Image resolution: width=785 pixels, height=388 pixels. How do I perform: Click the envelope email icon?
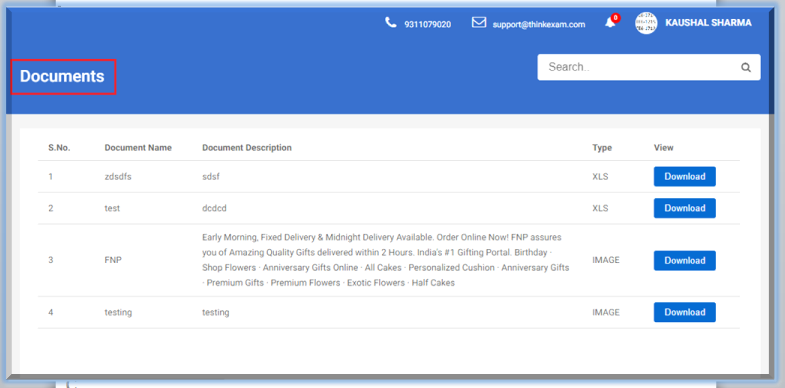tap(479, 23)
